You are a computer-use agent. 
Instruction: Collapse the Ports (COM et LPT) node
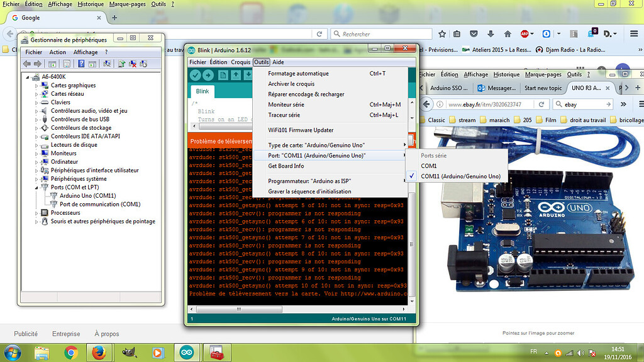tap(36, 187)
